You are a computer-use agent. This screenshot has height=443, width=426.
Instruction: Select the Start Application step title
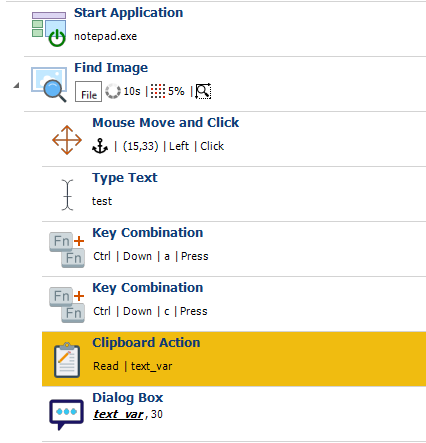128,13
